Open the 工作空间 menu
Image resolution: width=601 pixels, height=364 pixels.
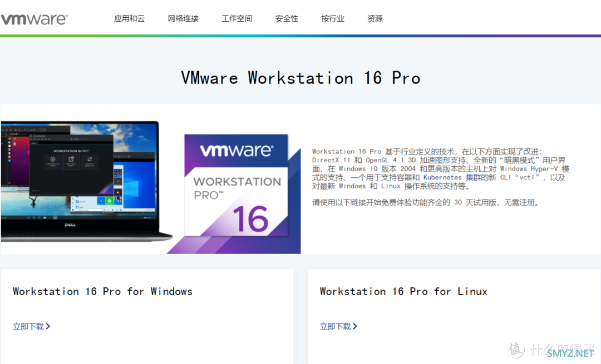click(x=237, y=18)
